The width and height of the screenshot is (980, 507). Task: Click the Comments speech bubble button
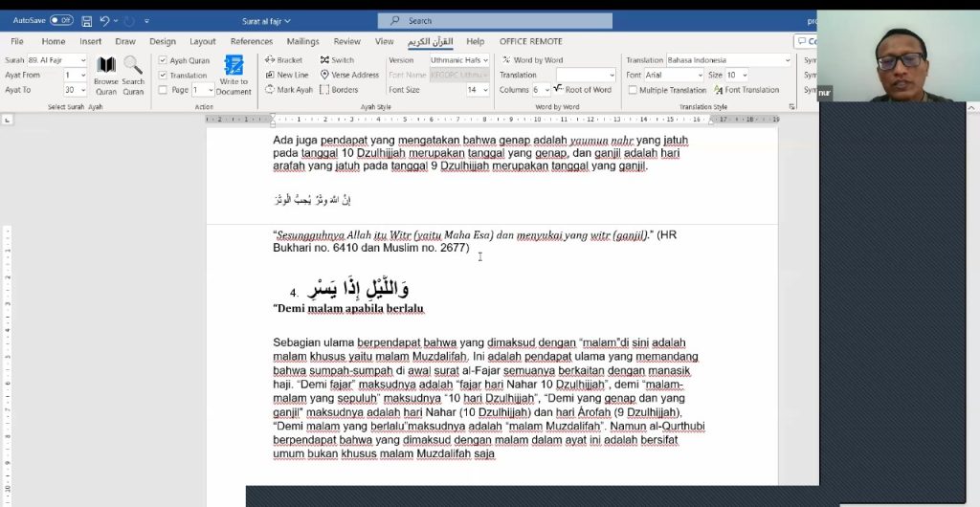(x=806, y=41)
